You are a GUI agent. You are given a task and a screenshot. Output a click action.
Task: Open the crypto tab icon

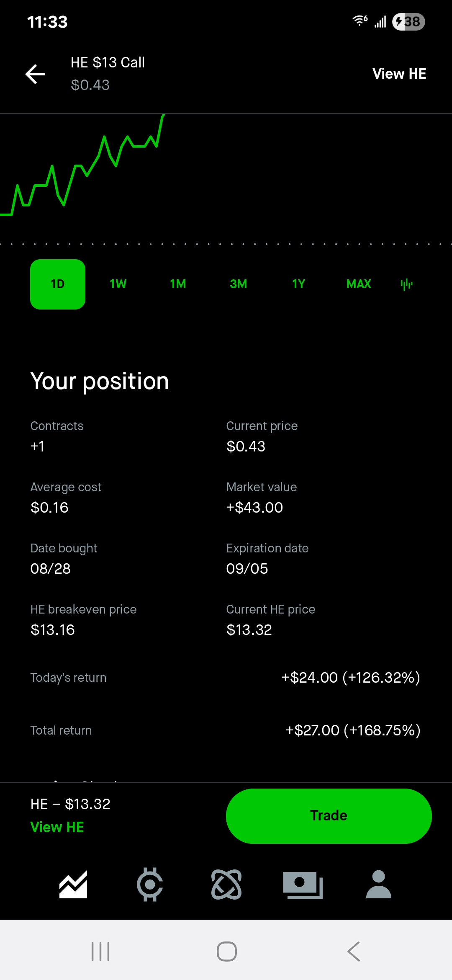coord(150,884)
